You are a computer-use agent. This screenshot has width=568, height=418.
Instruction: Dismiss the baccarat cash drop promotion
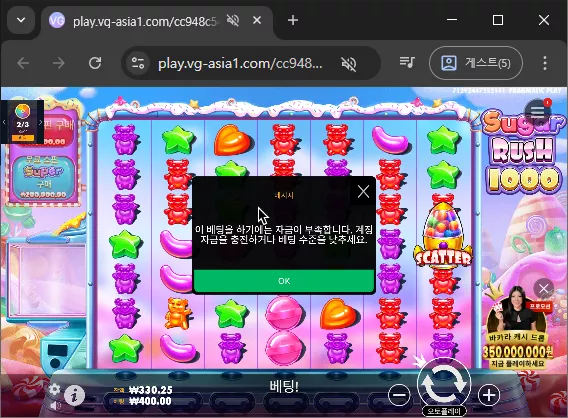543,289
